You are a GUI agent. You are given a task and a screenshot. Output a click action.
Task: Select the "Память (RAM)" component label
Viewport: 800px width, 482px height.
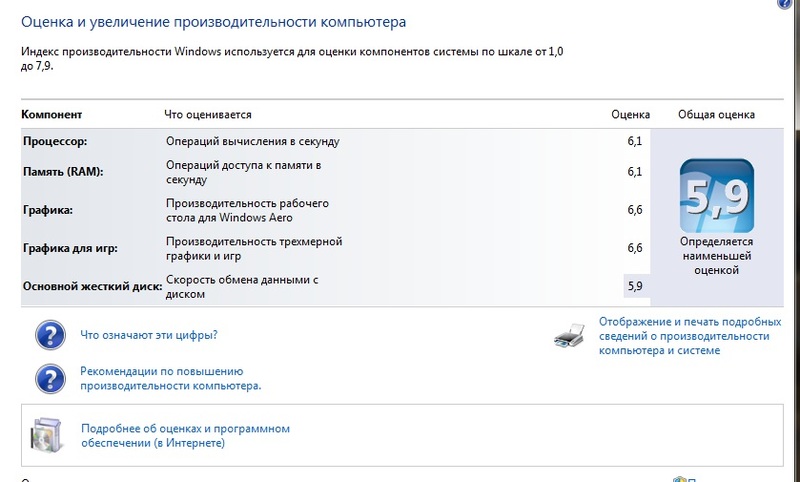[63, 172]
